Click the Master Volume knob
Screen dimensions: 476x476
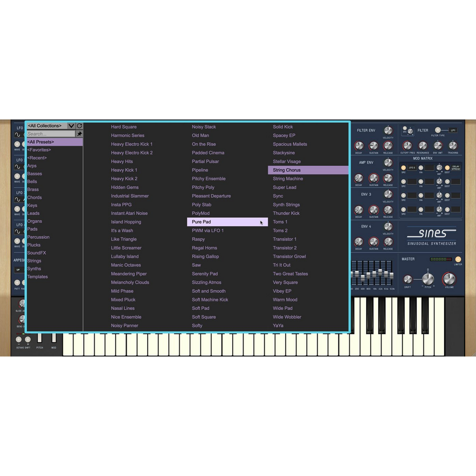pos(449,279)
